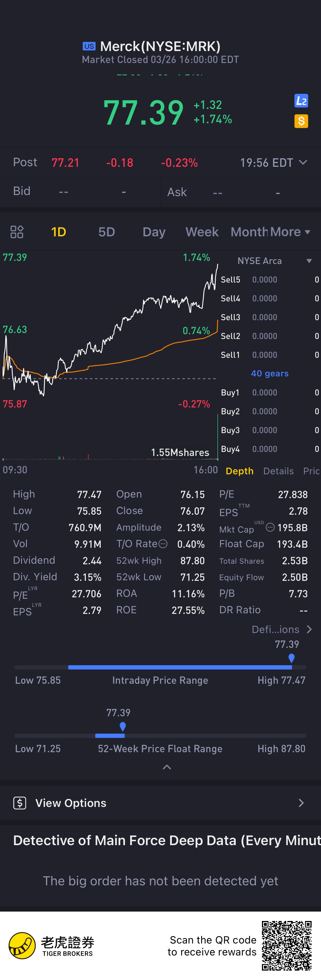Tap the info icon beside Mkt Cap
Viewport: 321px width, 980px height.
pyautogui.click(x=270, y=527)
